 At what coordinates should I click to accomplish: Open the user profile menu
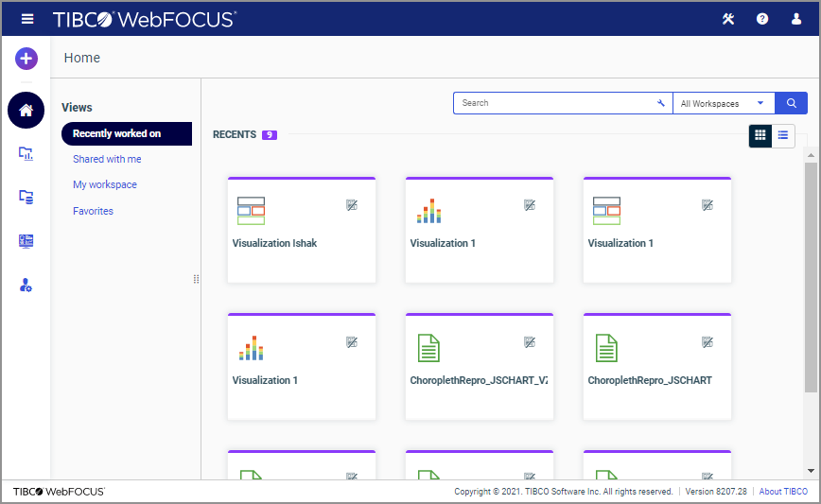(x=796, y=19)
